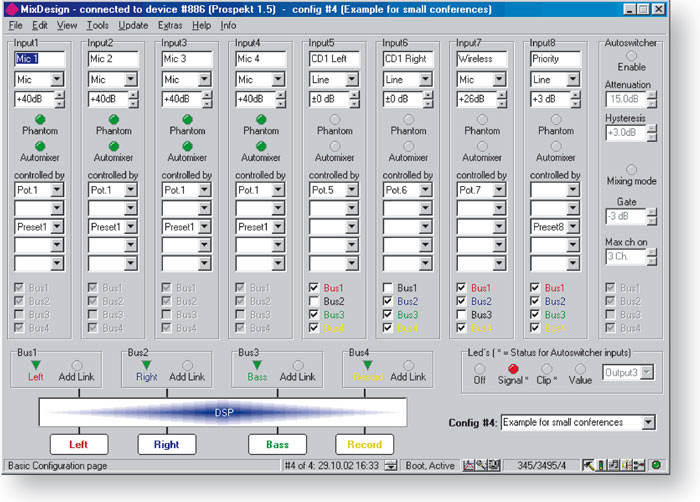Uncheck Bus1 checkbox under Input7
Screen dimensions: 700x502
[x=462, y=288]
